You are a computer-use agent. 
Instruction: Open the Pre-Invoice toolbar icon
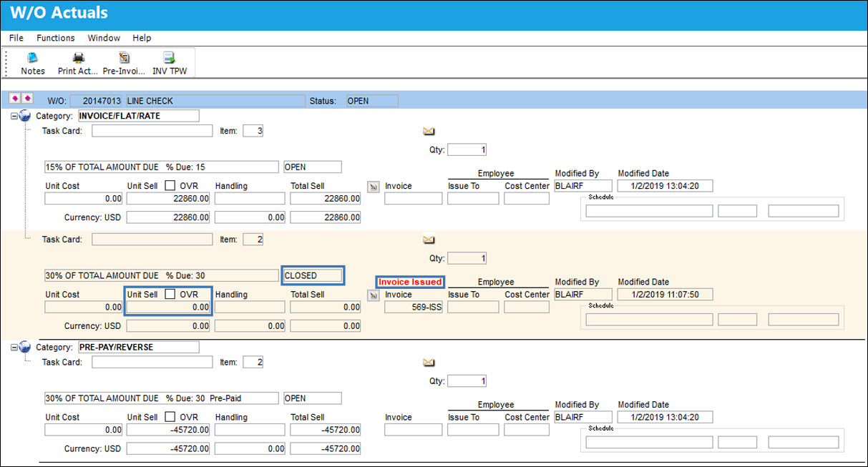124,58
